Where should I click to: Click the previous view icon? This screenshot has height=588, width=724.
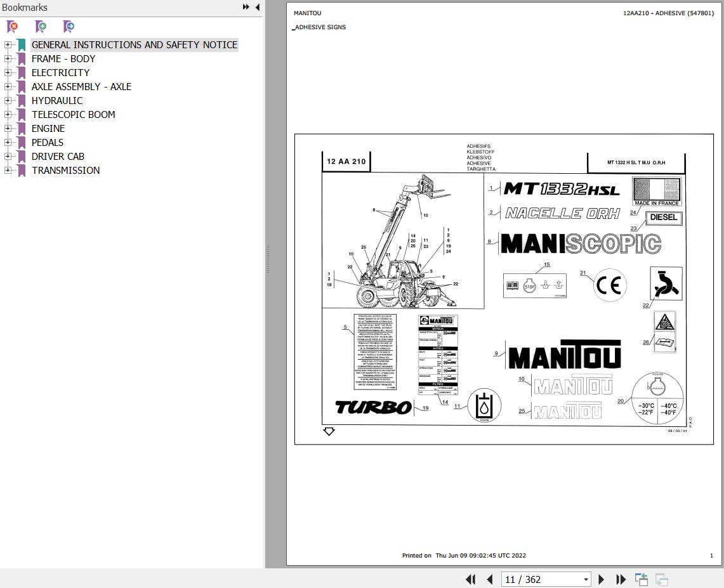(x=642, y=579)
